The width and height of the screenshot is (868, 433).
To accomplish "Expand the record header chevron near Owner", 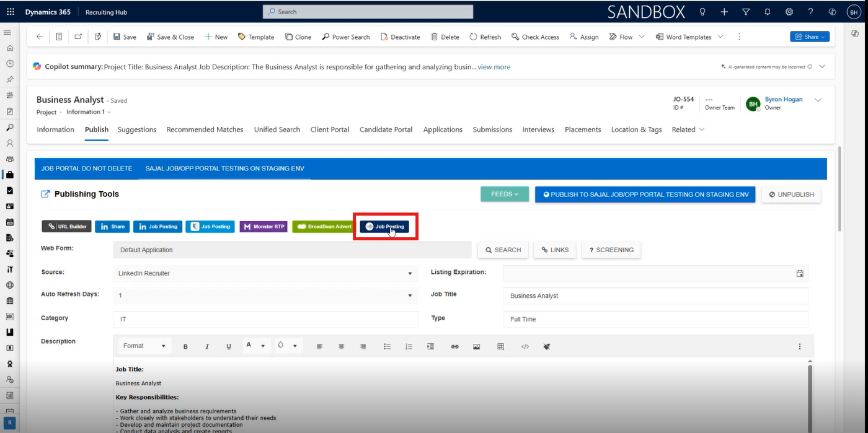I will tap(818, 100).
